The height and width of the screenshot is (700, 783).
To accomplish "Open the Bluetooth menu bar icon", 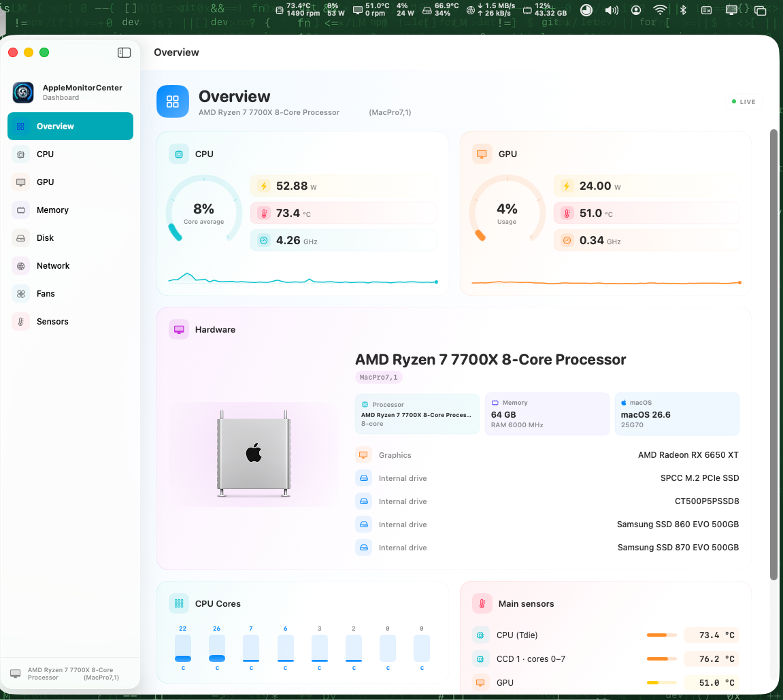I will [x=683, y=10].
